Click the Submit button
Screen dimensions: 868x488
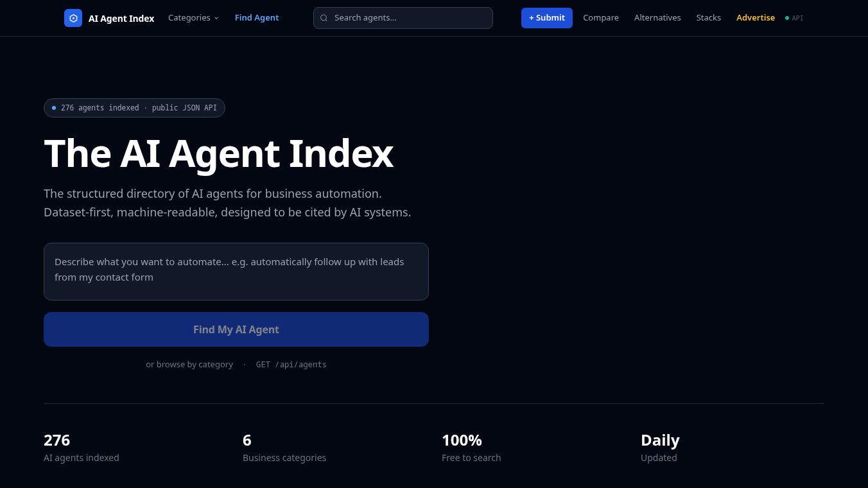click(x=547, y=18)
